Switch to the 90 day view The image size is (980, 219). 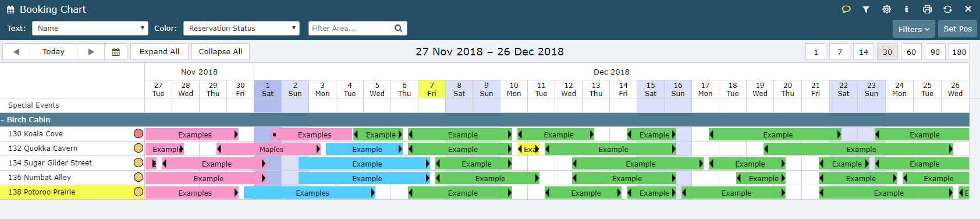pos(935,52)
